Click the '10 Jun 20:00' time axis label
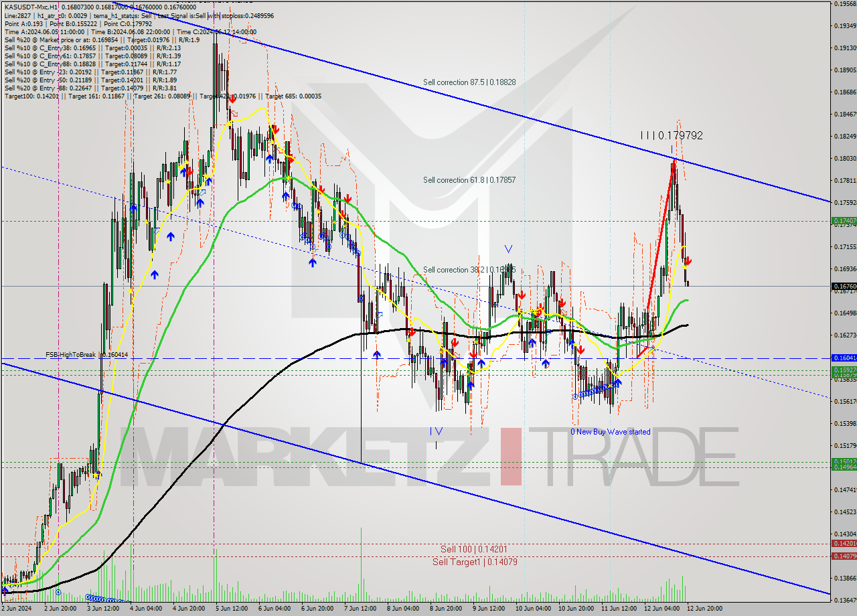This screenshot has height=616, width=857. click(576, 609)
